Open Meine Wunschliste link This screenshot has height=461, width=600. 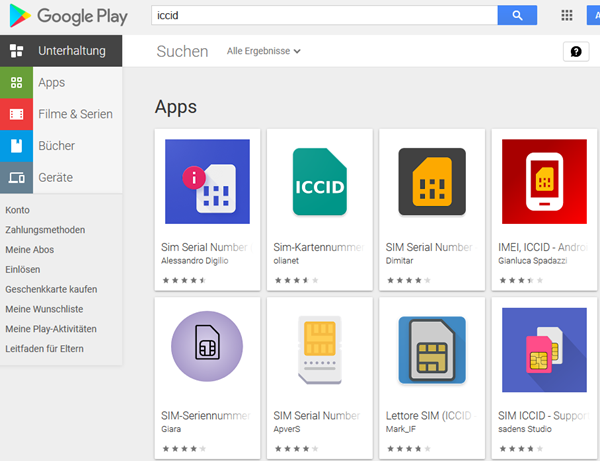coord(44,309)
